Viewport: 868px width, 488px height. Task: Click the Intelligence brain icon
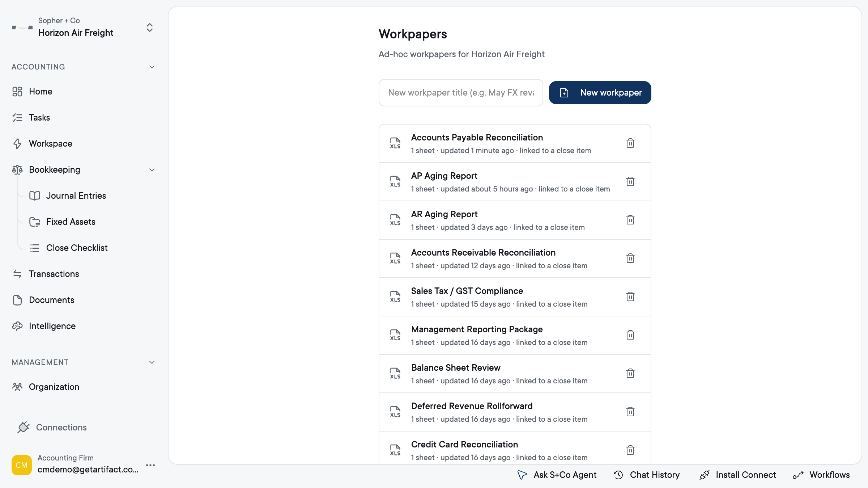click(17, 326)
